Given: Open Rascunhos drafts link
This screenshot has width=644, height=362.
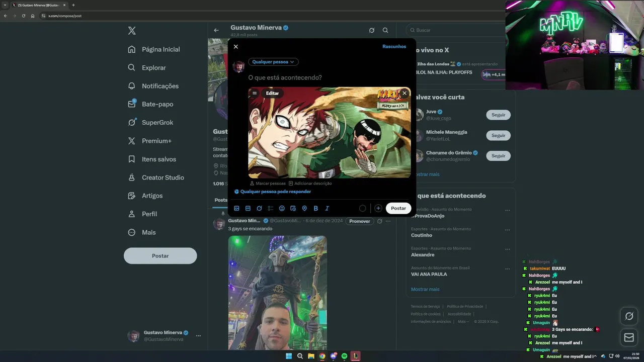Looking at the screenshot, I should coord(394,47).
